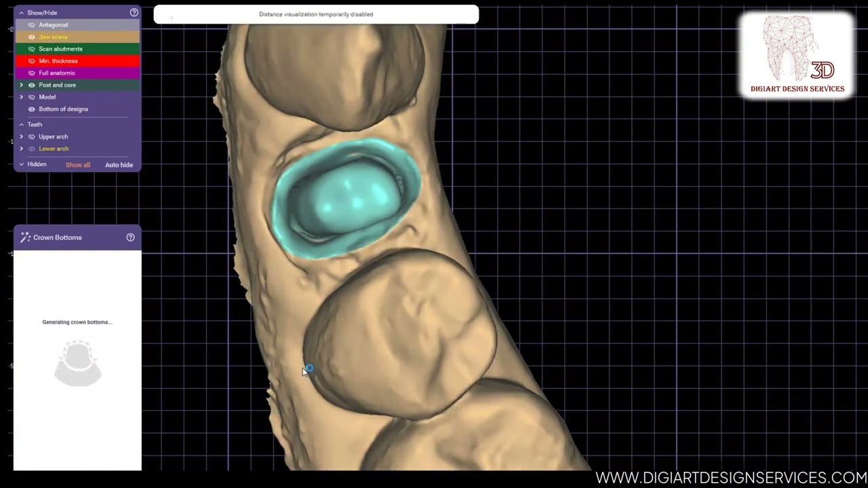Toggle visibility eye for Post and core

[x=31, y=85]
